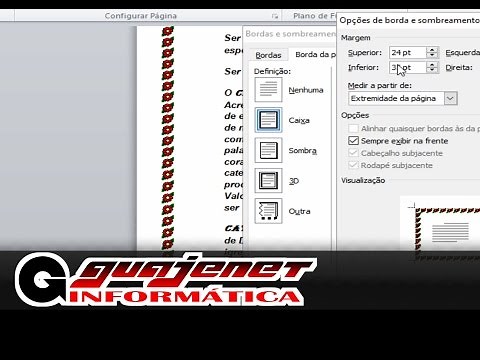Click the Bordas e sombreamento dialog title
The width and height of the screenshot is (480, 360).
[x=290, y=34]
